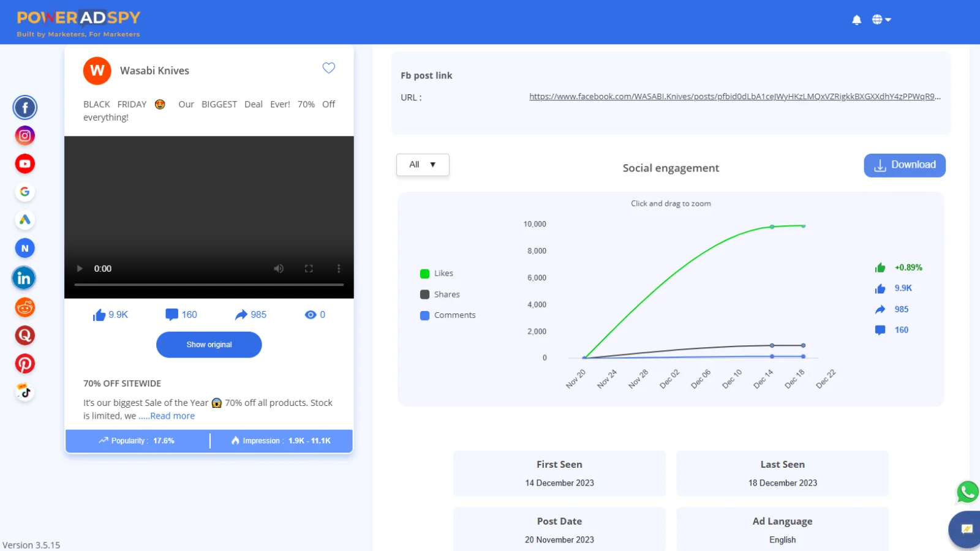Enter fullscreen on the video player
This screenshot has width=980, height=551.
click(x=309, y=269)
